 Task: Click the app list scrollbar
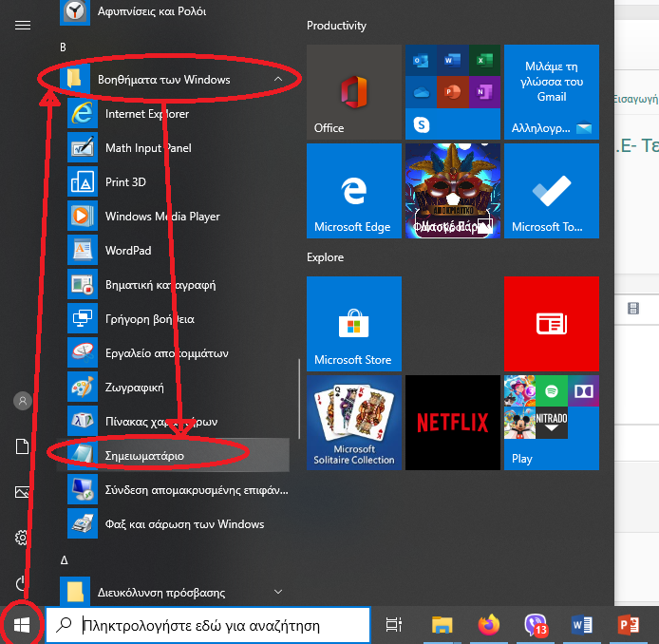299,399
